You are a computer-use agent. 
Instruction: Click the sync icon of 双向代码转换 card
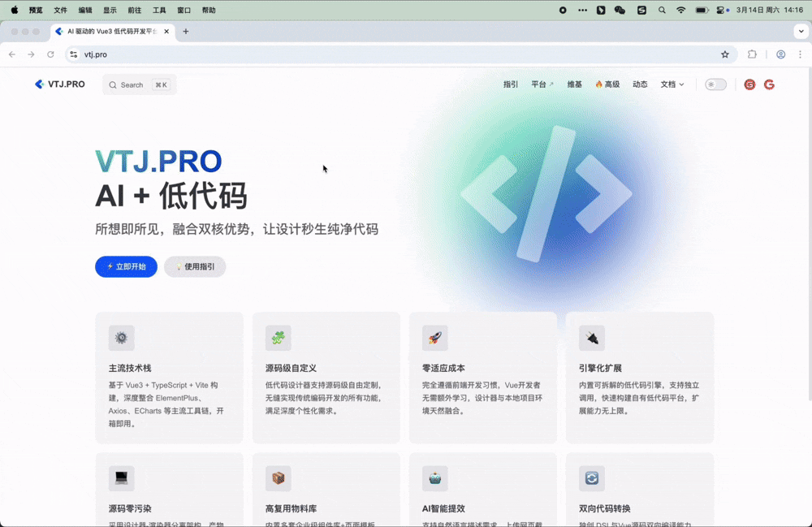(x=592, y=477)
